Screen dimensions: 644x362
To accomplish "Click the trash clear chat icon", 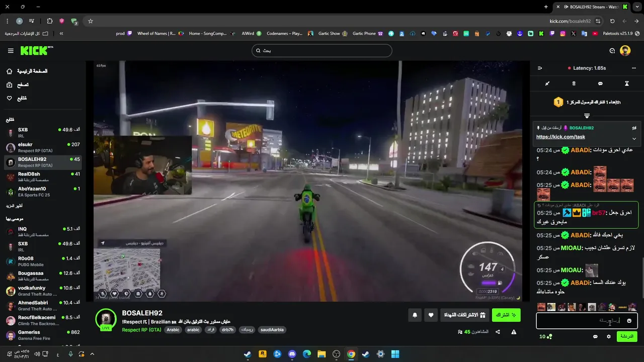I will point(574,83).
